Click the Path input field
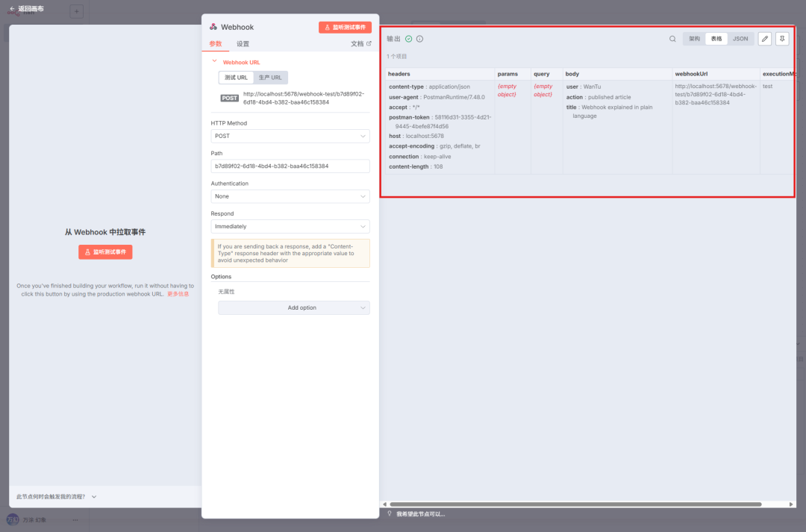This screenshot has height=532, width=806. (290, 166)
